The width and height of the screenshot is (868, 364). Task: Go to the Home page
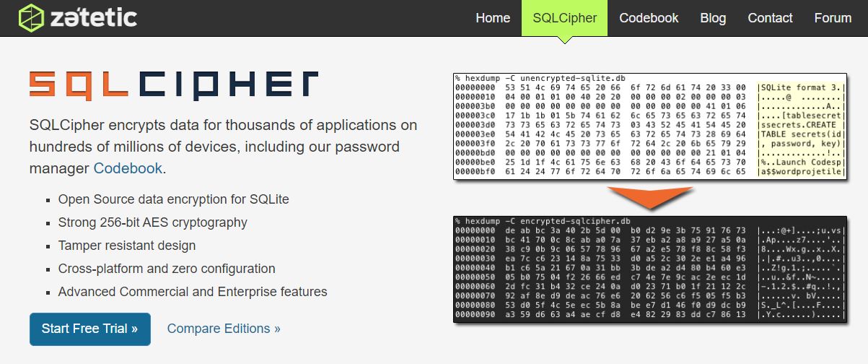pyautogui.click(x=493, y=18)
